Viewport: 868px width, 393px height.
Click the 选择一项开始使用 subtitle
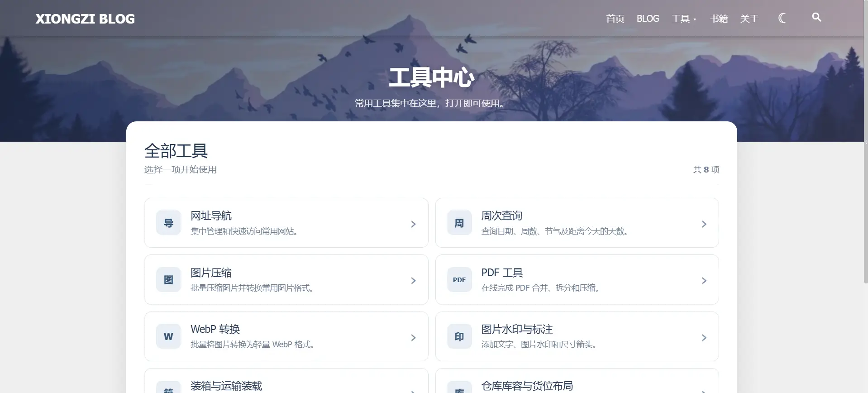181,169
